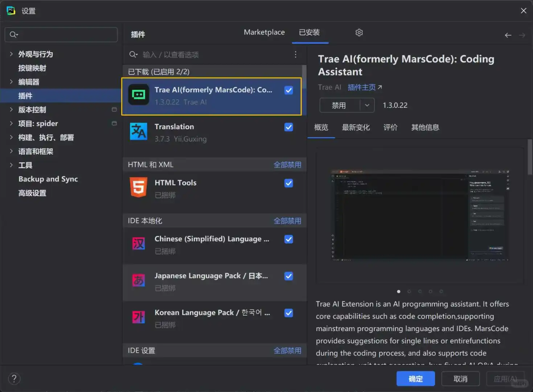533x392 pixels.
Task: Open the 最新变化 tab
Action: [356, 127]
